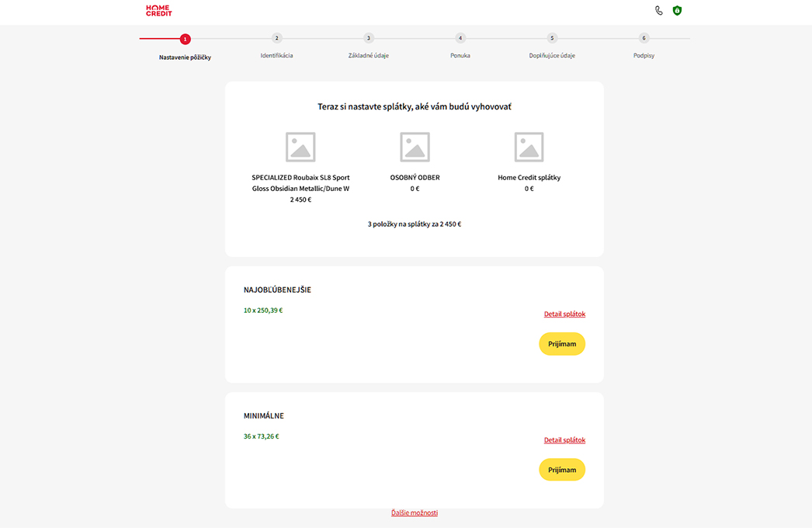Click the Home Credit splátky label
This screenshot has height=528, width=812.
(529, 177)
